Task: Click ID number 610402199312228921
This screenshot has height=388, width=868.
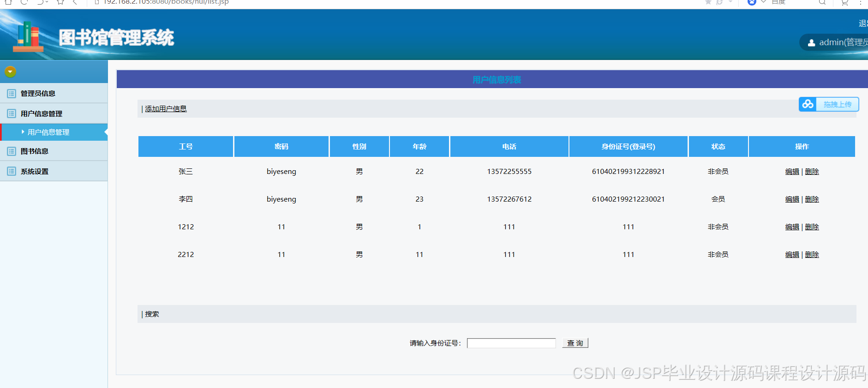Action: coord(628,172)
